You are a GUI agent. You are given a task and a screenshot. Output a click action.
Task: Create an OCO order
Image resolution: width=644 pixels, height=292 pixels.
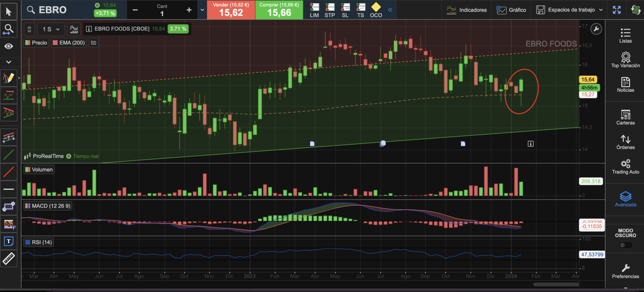pos(376,10)
